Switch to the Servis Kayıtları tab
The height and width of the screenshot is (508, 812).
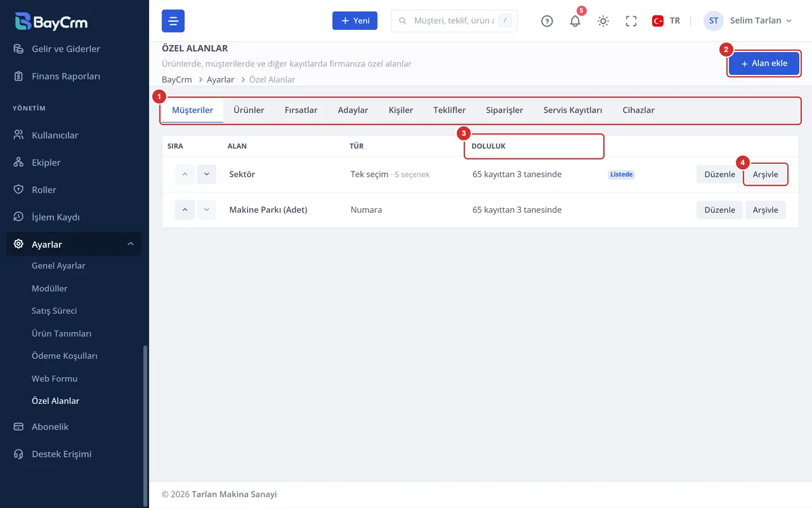tap(573, 110)
